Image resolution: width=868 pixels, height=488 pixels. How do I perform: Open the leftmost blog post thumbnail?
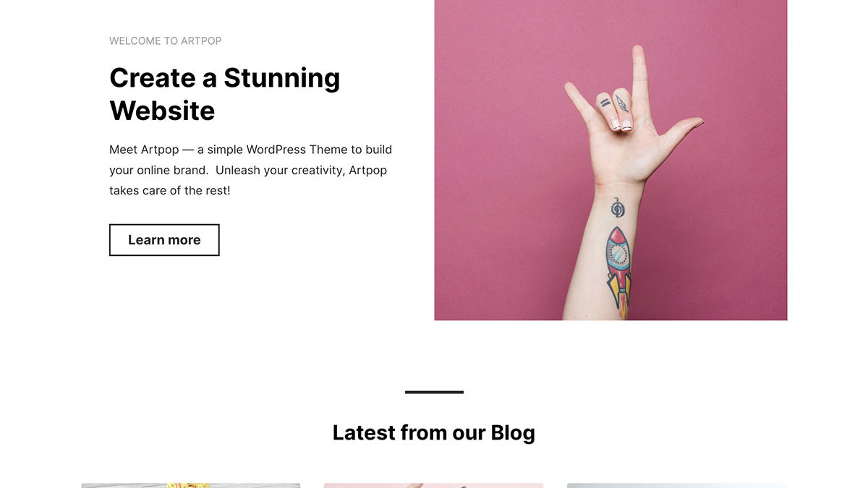191,486
